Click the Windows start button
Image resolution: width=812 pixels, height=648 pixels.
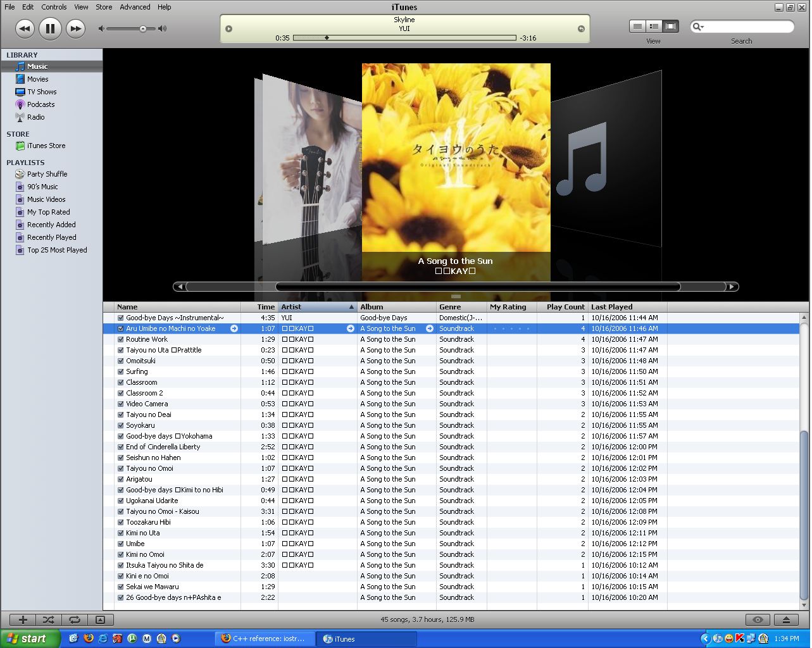tap(30, 639)
